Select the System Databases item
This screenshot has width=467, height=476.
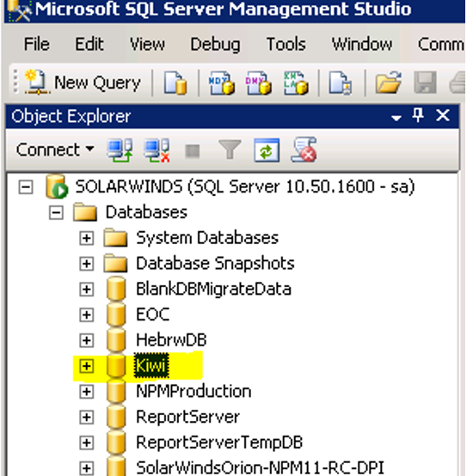pos(207,238)
